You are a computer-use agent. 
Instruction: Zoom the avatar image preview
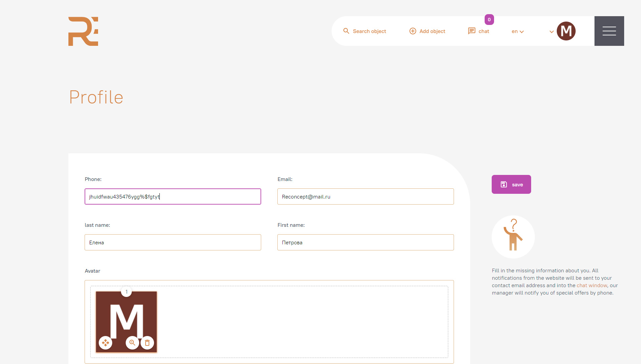pos(132,343)
